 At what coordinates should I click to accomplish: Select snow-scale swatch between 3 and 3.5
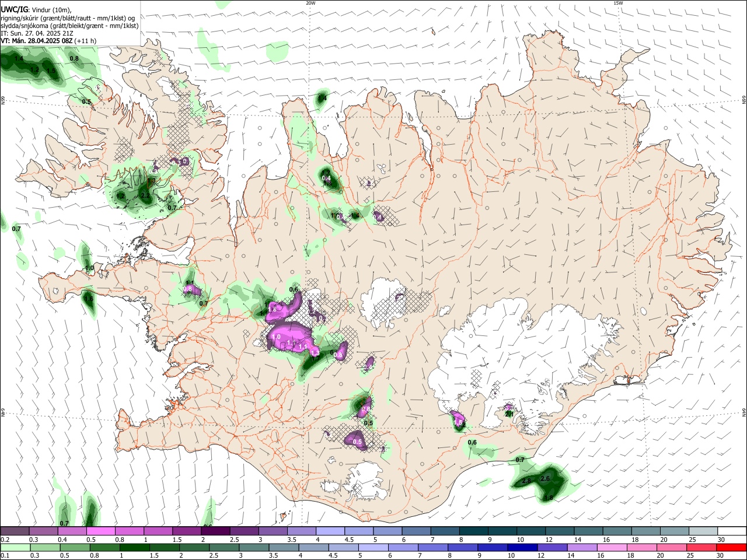pyautogui.click(x=273, y=531)
